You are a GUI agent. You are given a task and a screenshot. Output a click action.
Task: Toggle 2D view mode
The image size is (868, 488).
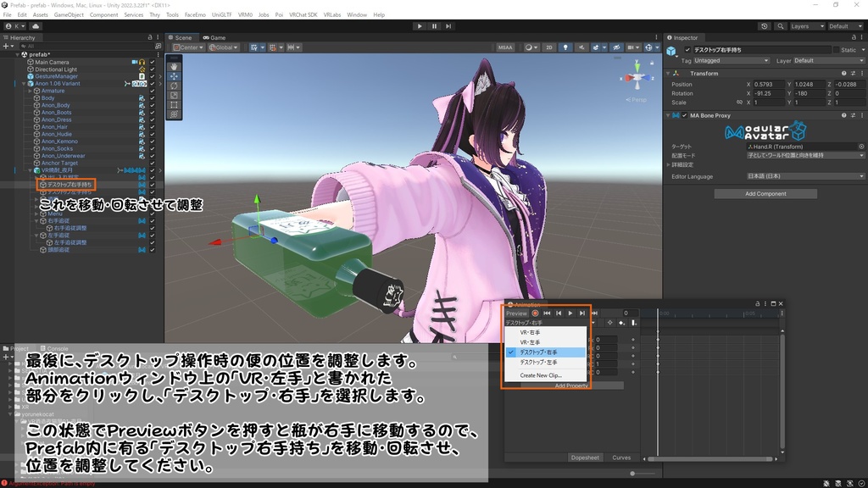coord(549,47)
